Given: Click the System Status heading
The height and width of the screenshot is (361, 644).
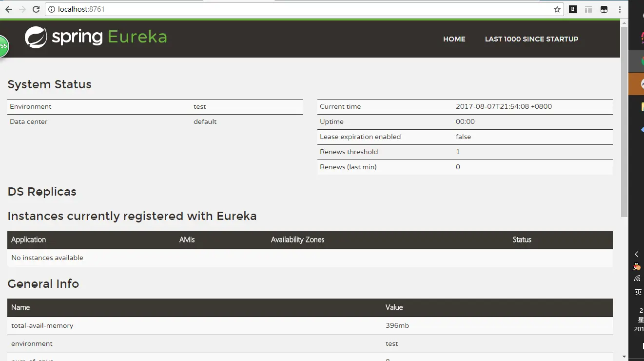Looking at the screenshot, I should [50, 84].
